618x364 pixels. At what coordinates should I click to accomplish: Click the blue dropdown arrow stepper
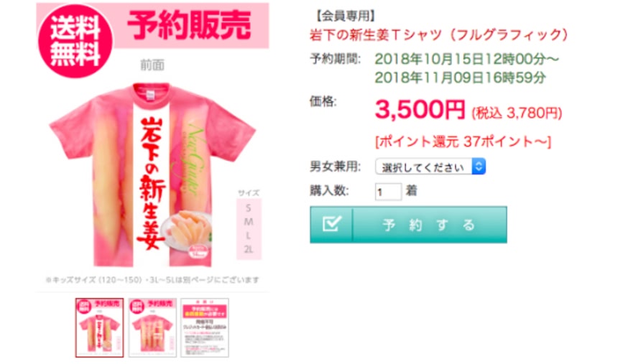(479, 167)
